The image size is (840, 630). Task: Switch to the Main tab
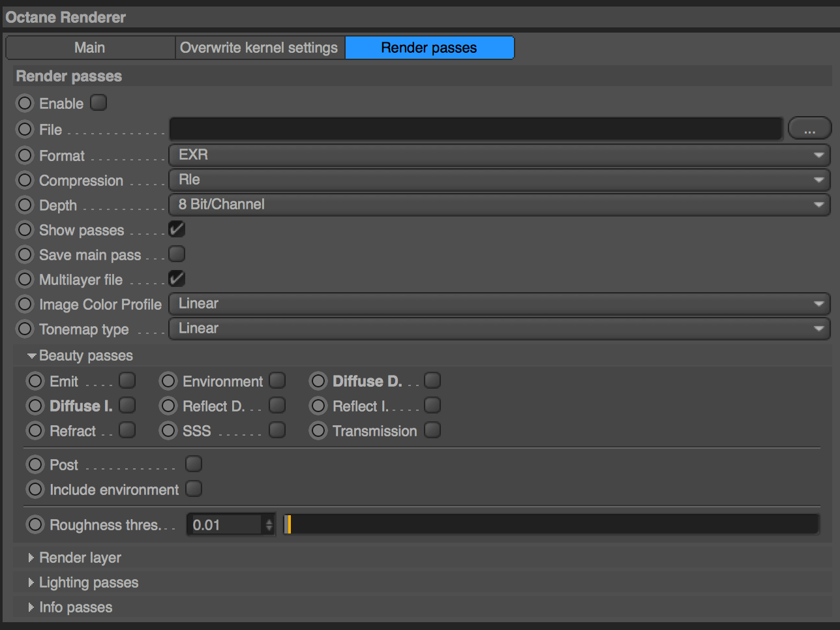coord(90,48)
